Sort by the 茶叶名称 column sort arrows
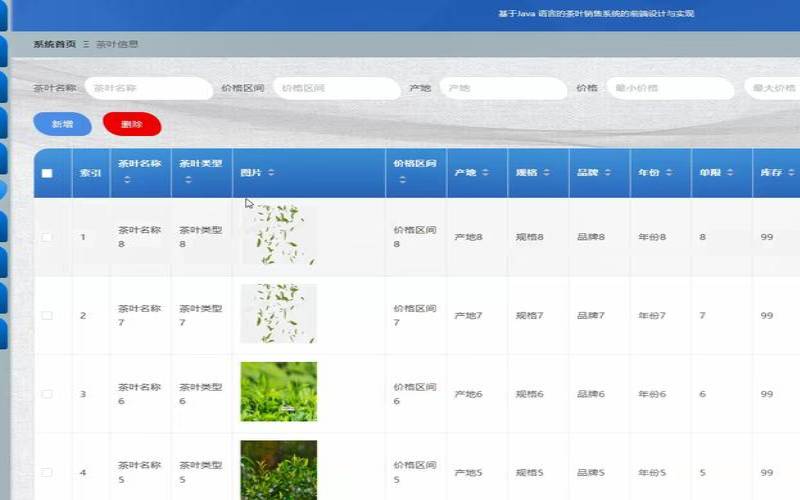 coord(127,180)
